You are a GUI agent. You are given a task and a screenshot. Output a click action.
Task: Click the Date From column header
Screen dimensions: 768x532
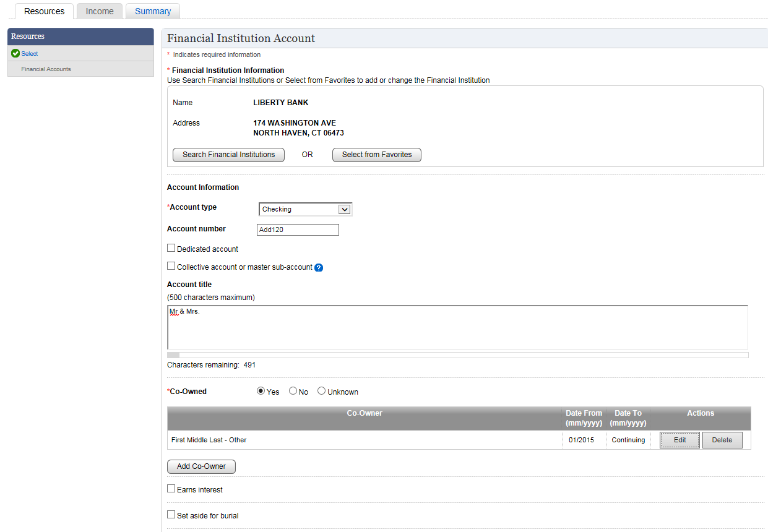(584, 418)
